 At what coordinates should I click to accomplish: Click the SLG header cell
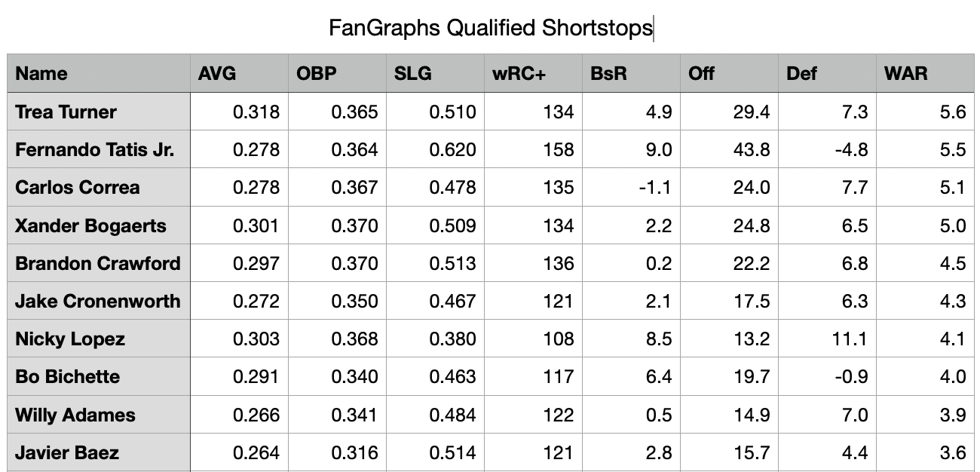click(434, 73)
